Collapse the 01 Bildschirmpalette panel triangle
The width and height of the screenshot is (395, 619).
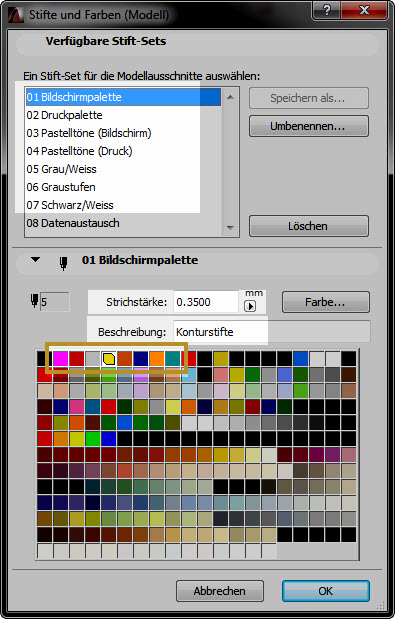(36, 260)
